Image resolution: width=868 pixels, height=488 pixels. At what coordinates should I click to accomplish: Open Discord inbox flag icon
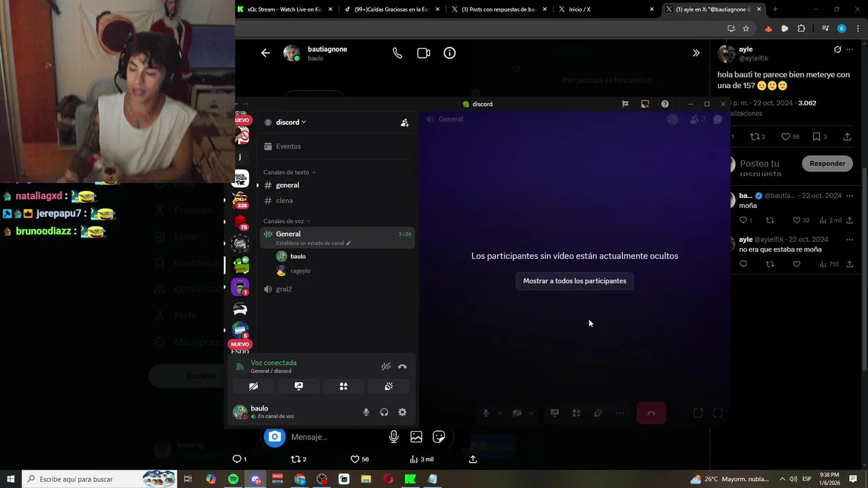point(625,104)
